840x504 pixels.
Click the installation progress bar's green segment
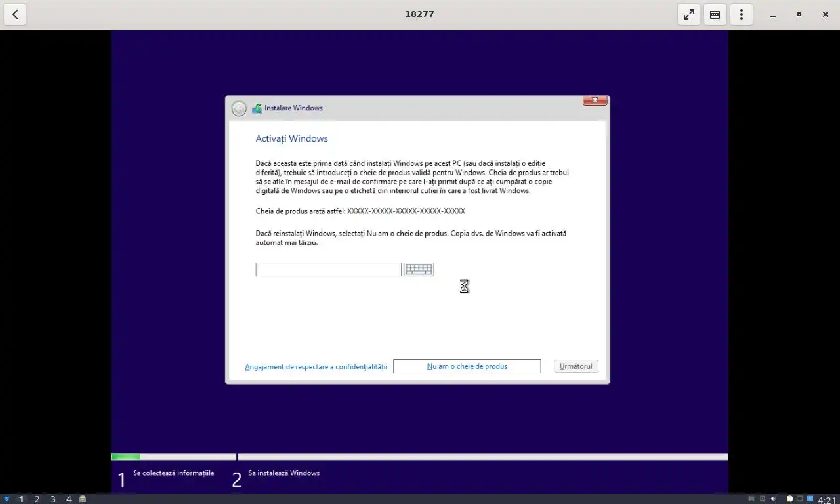click(125, 457)
